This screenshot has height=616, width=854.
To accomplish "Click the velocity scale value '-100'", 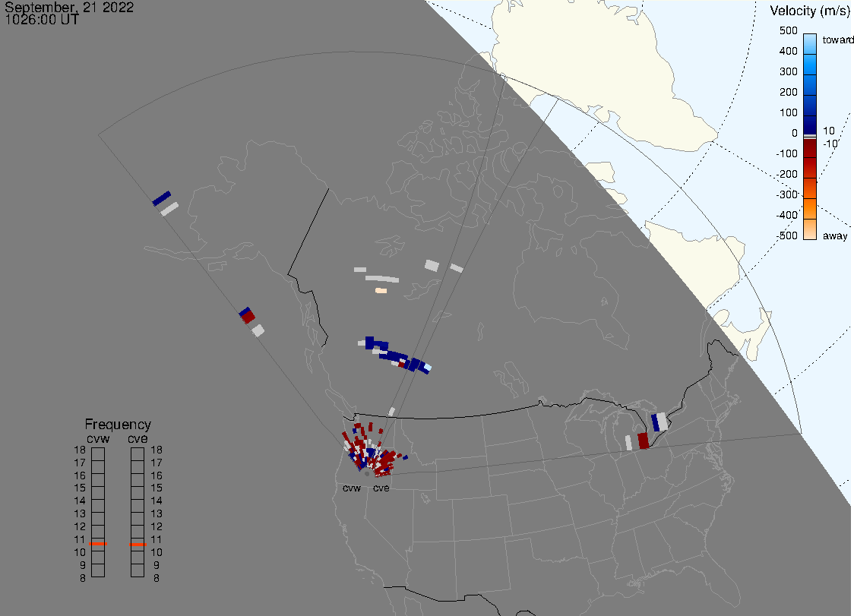I will click(x=786, y=153).
